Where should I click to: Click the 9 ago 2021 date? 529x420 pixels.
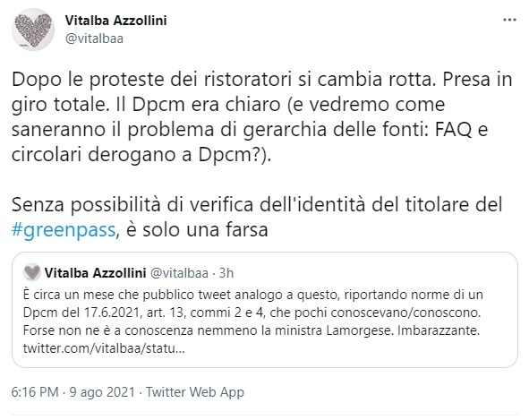pyautogui.click(x=102, y=392)
